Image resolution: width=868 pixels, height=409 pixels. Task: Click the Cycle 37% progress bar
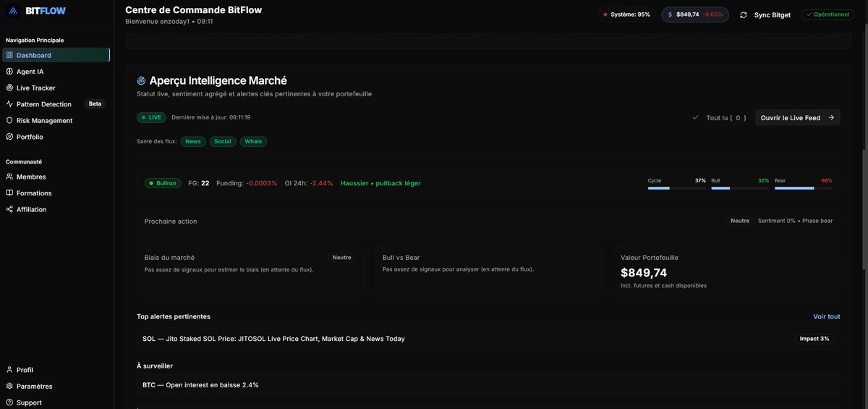676,188
